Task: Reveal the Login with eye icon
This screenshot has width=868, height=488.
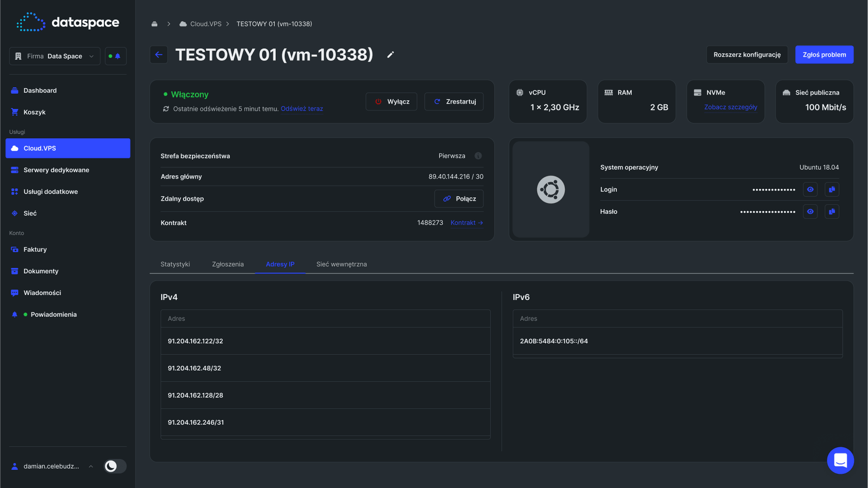Action: (x=810, y=190)
